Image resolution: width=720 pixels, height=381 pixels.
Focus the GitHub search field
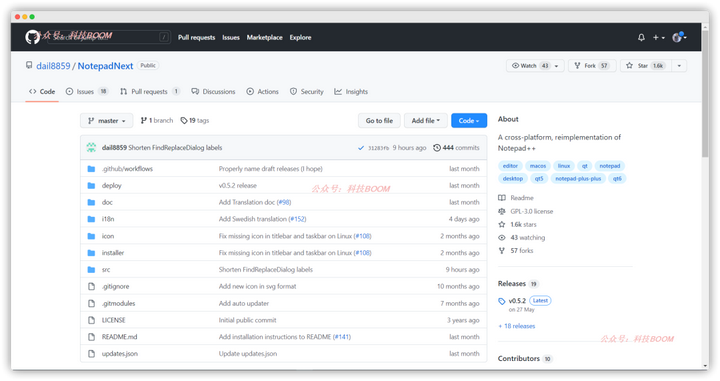tap(109, 37)
